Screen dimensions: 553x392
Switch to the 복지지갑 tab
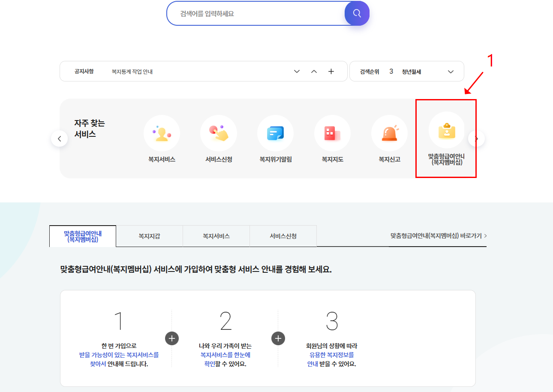click(x=149, y=236)
